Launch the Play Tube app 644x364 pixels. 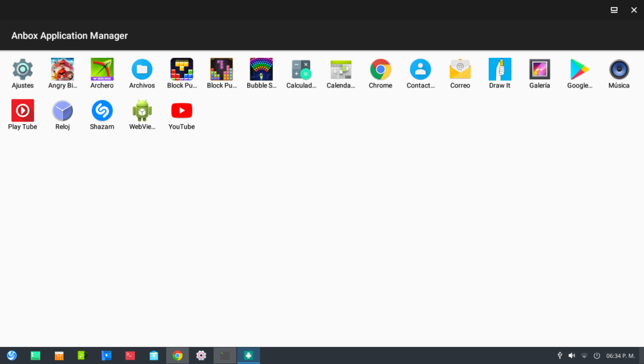coord(23,111)
